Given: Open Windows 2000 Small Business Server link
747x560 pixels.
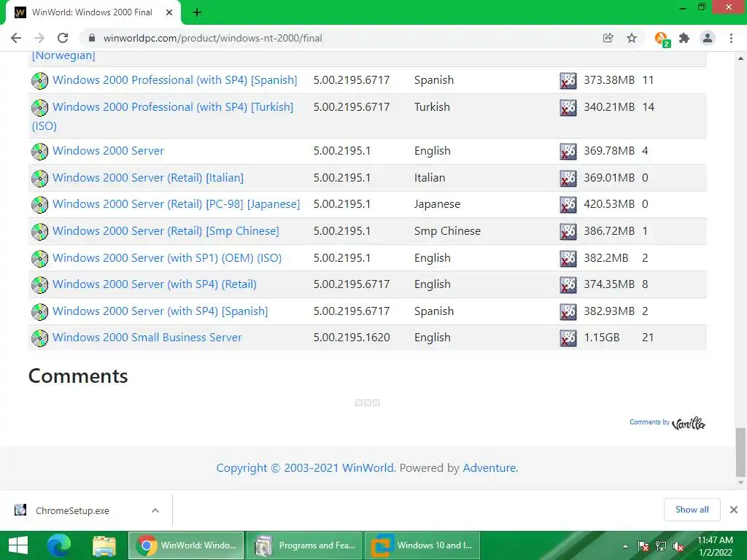Looking at the screenshot, I should tap(147, 337).
